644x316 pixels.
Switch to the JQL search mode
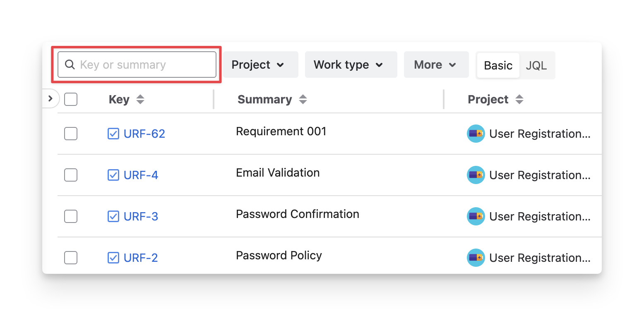(536, 65)
